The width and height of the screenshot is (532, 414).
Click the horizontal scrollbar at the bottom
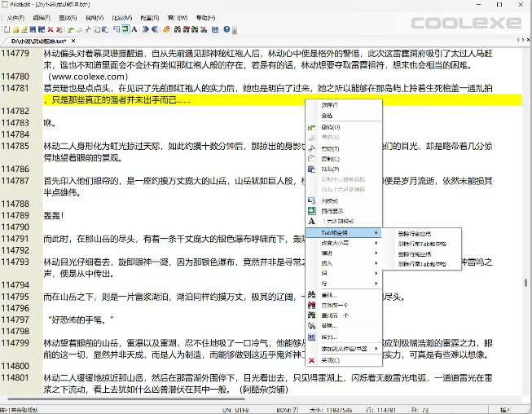point(125,399)
